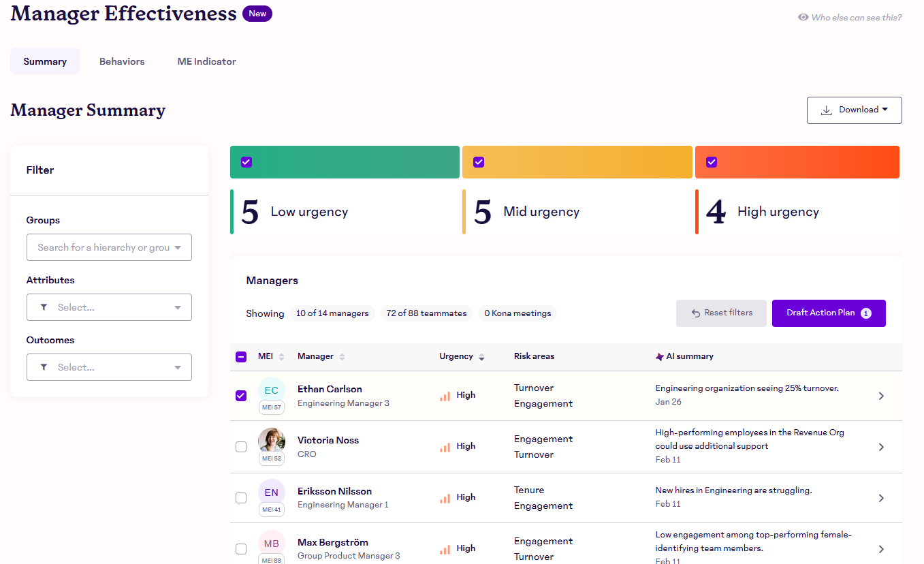Click the high urgency bars icon for Victoria Noss
This screenshot has width=924, height=564.
(445, 448)
